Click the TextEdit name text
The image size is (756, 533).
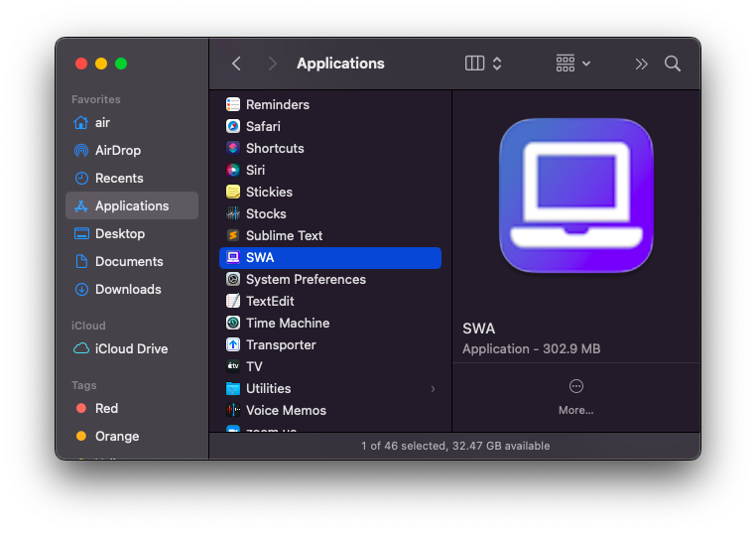(x=270, y=301)
